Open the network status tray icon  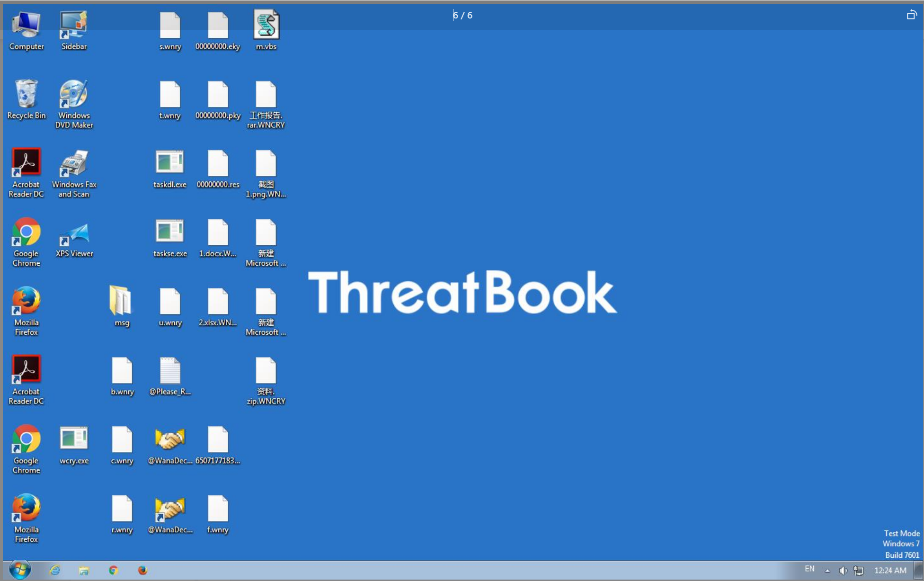click(x=859, y=571)
